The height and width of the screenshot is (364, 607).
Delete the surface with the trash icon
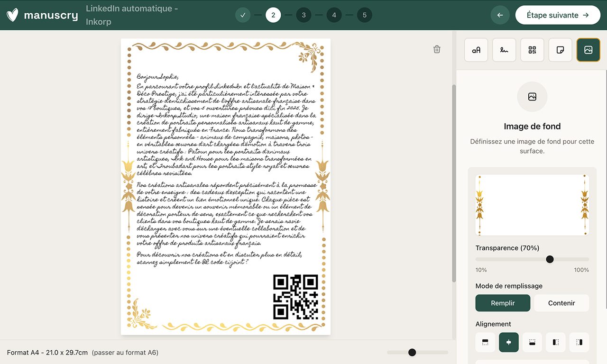437,49
